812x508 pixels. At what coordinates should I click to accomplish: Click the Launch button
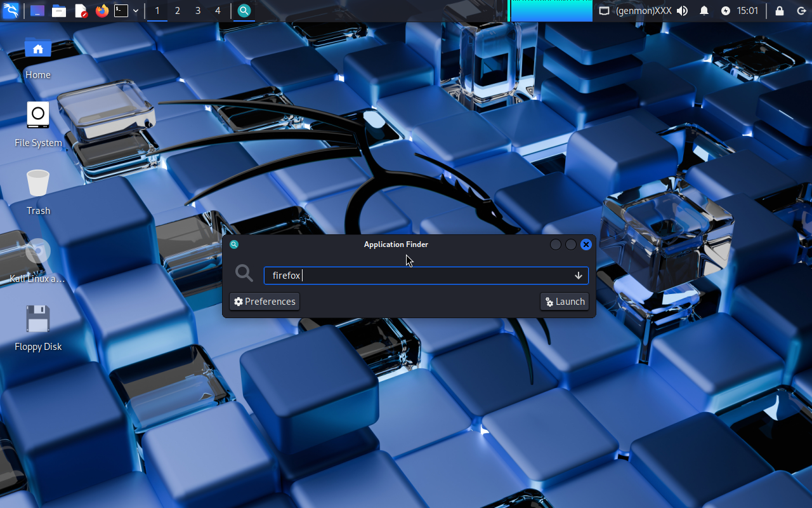565,302
